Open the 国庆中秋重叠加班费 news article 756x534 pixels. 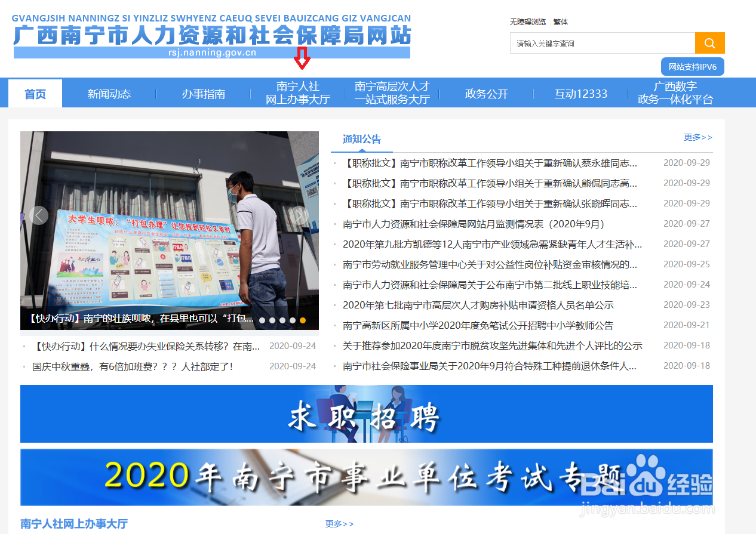(x=142, y=366)
